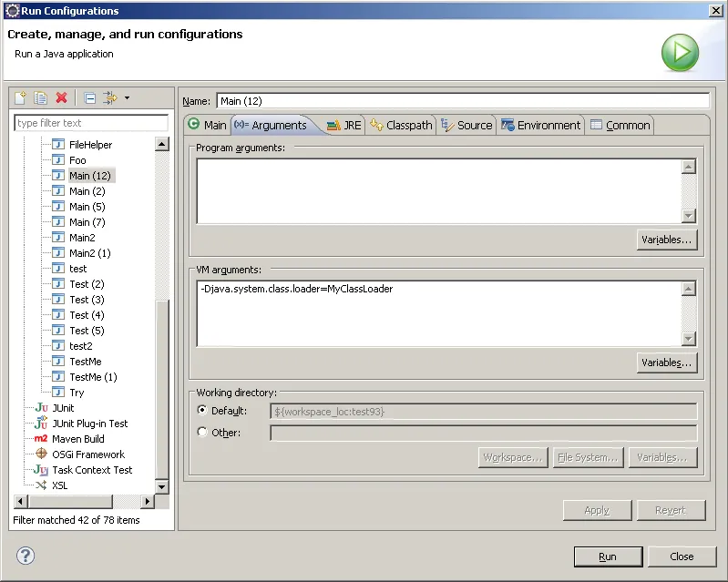Viewport: 728px width, 582px height.
Task: Click the Workspace... button
Action: (x=513, y=457)
